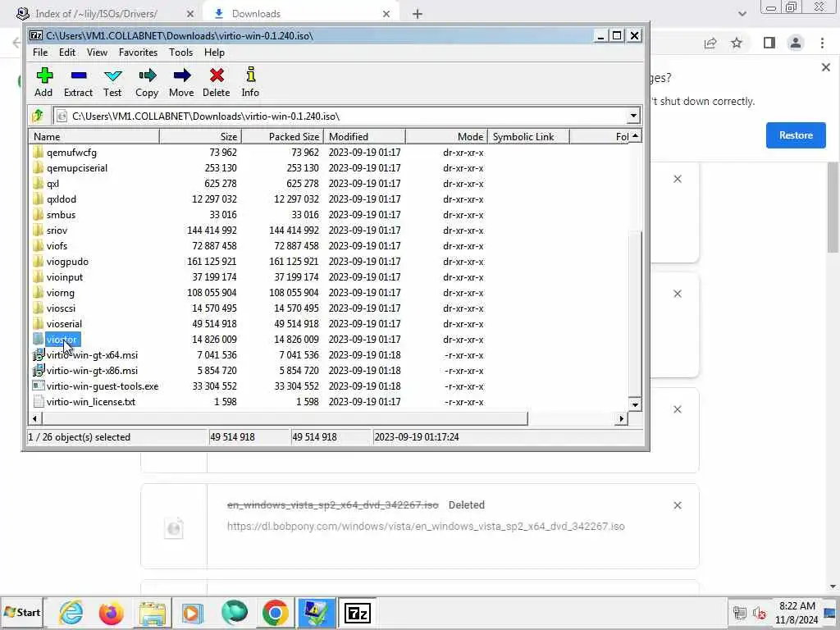Select the smbus folder

pos(61,215)
